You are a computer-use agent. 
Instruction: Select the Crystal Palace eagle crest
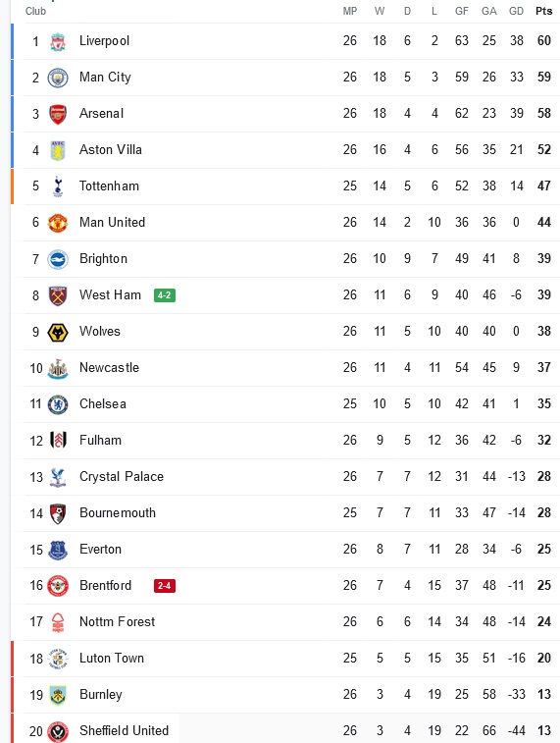coord(58,477)
